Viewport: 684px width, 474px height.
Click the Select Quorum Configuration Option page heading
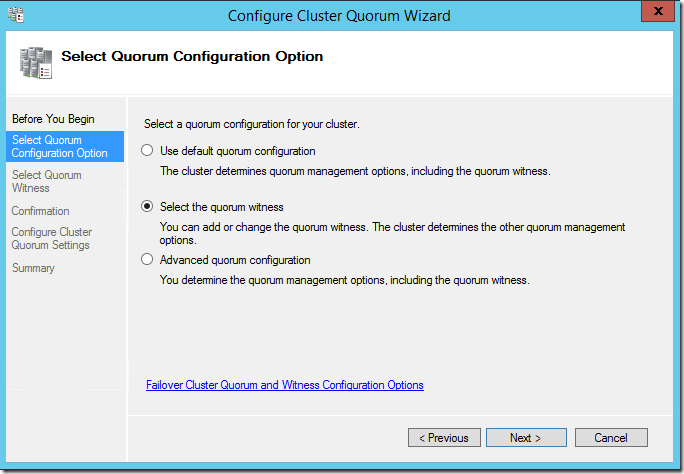pyautogui.click(x=192, y=56)
